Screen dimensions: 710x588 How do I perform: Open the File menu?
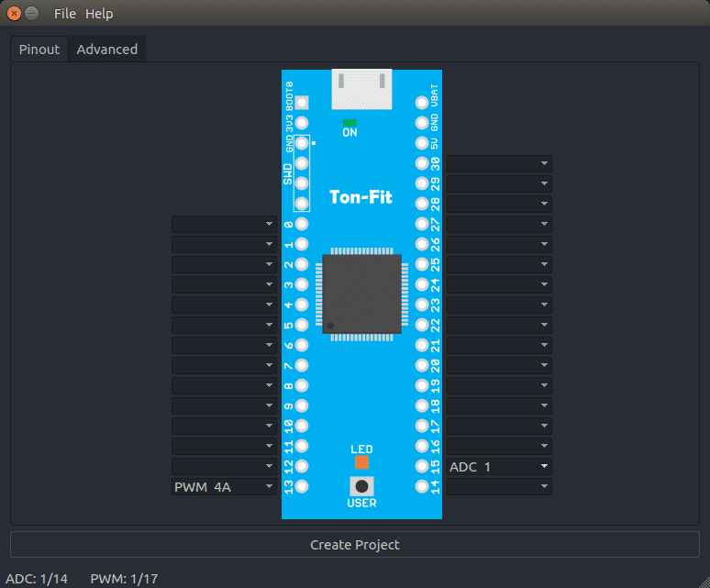65,14
